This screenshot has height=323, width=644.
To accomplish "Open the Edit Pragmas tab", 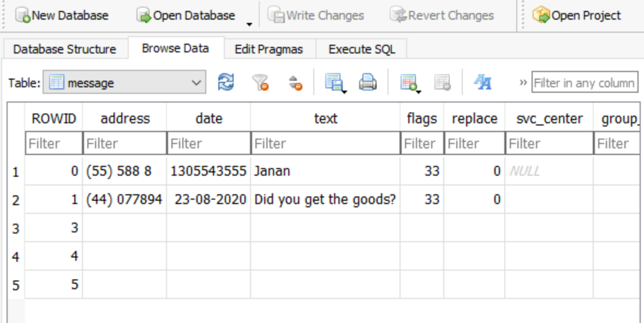I will coord(269,49).
